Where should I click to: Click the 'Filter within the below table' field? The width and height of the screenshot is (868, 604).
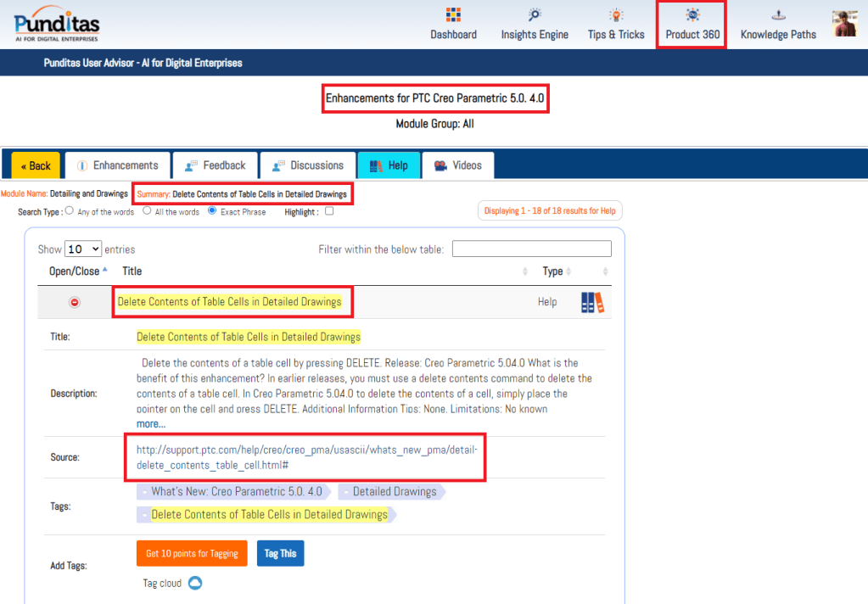[x=531, y=249]
